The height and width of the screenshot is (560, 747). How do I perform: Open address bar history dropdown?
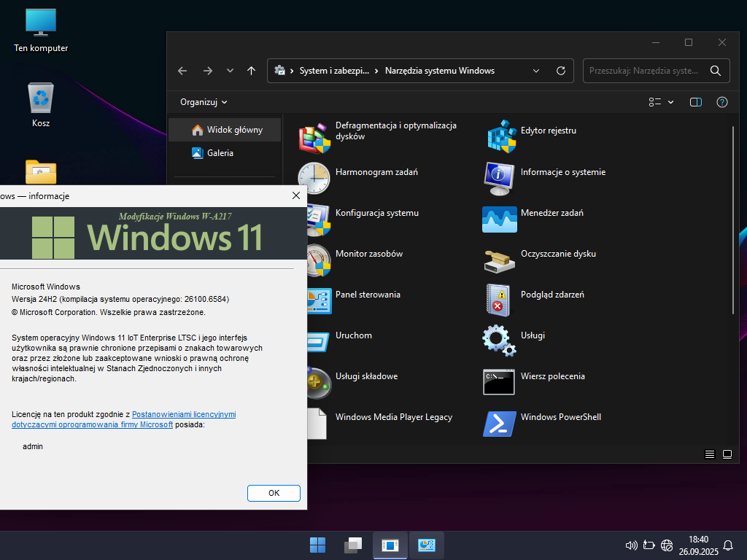(536, 71)
